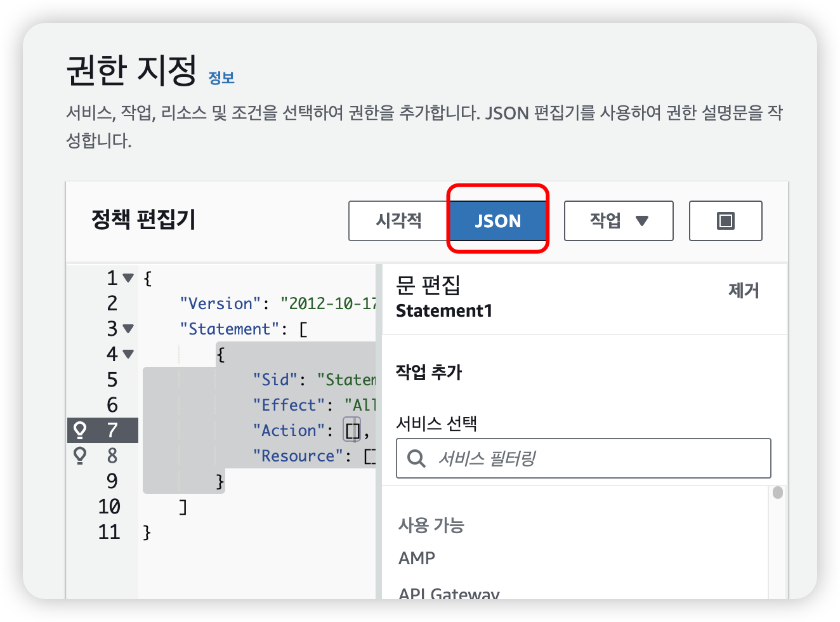The width and height of the screenshot is (840, 622).
Task: Click the lightbulb hint on line 7
Action: tap(80, 430)
